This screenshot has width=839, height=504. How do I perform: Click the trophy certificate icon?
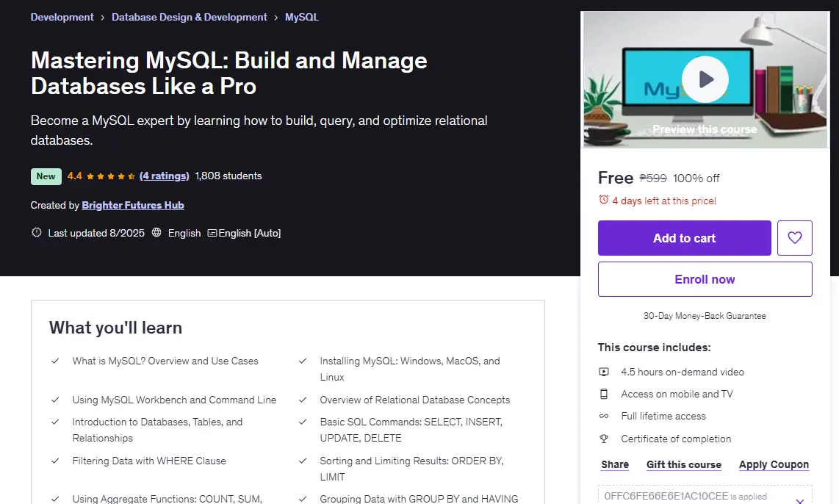(604, 439)
